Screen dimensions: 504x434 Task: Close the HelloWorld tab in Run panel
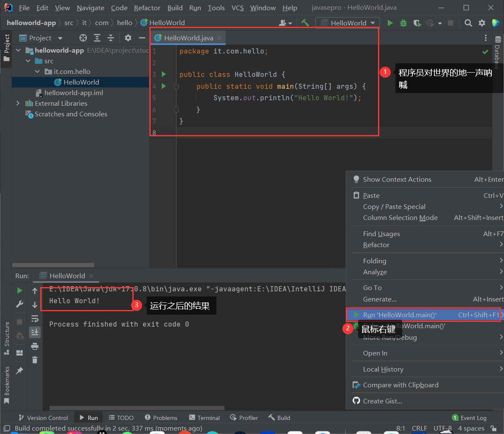[x=91, y=276]
